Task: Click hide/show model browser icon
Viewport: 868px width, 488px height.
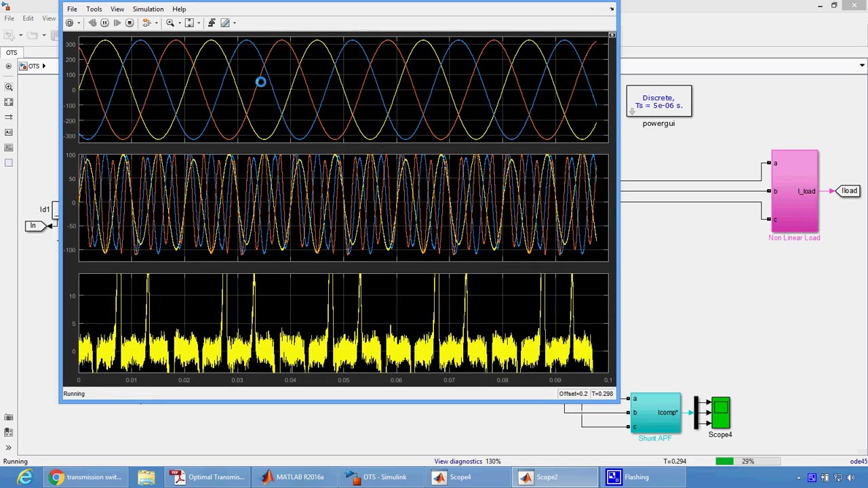Action: (x=8, y=66)
